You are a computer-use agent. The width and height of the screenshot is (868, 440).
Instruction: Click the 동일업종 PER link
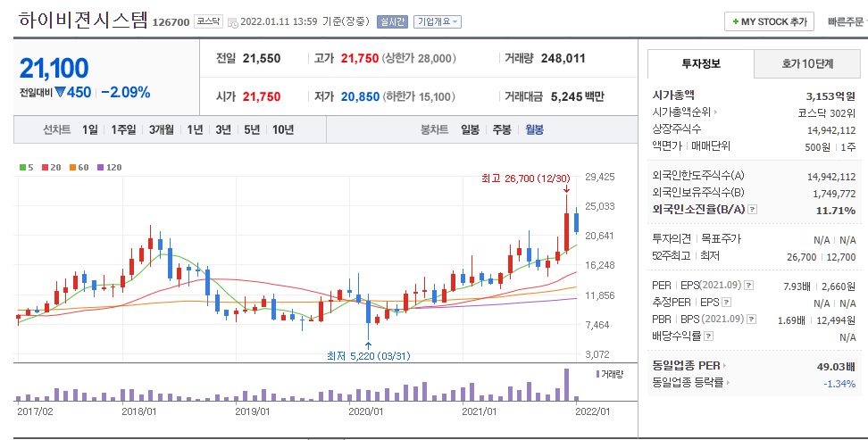pyautogui.click(x=687, y=366)
